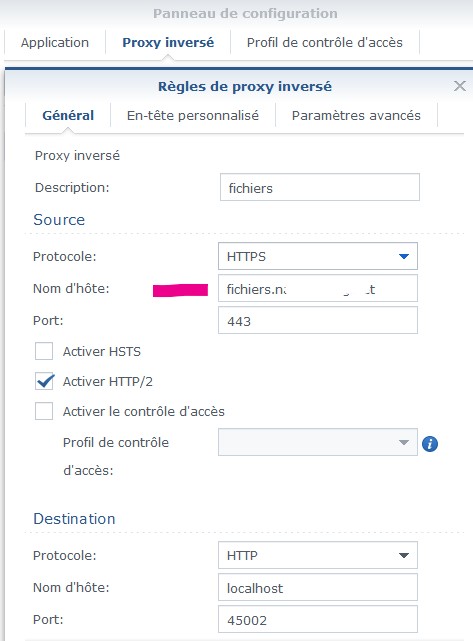Open the Profil de contrôle d'accès top tab
Image resolution: width=473 pixels, height=641 pixels.
coord(325,43)
